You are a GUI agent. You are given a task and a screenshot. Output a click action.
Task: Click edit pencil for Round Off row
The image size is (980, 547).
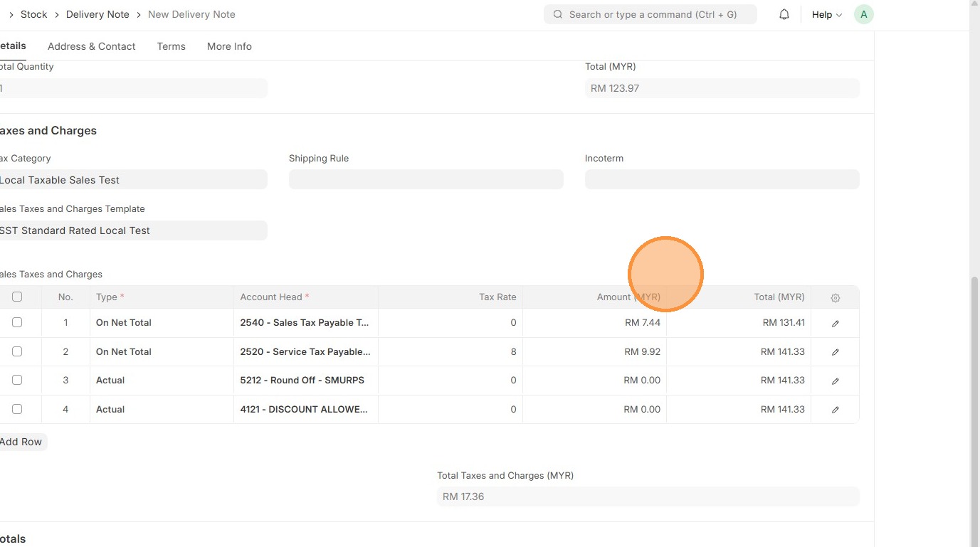click(x=836, y=381)
